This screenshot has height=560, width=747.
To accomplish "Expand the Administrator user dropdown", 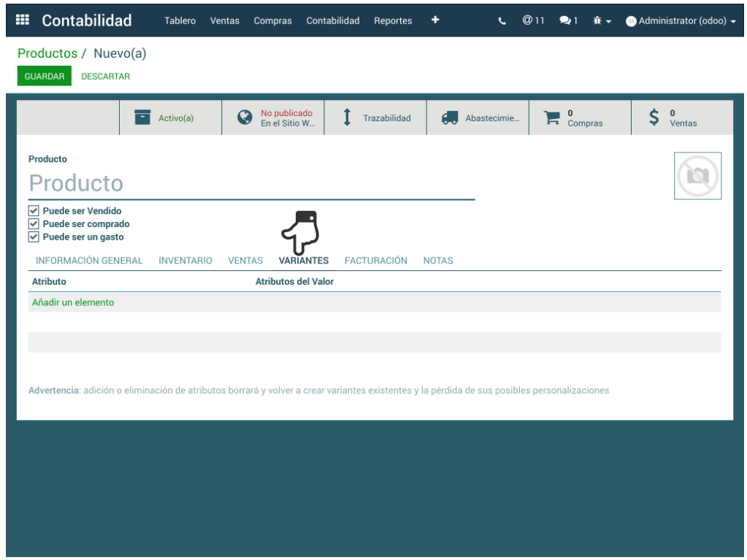I will (x=681, y=21).
